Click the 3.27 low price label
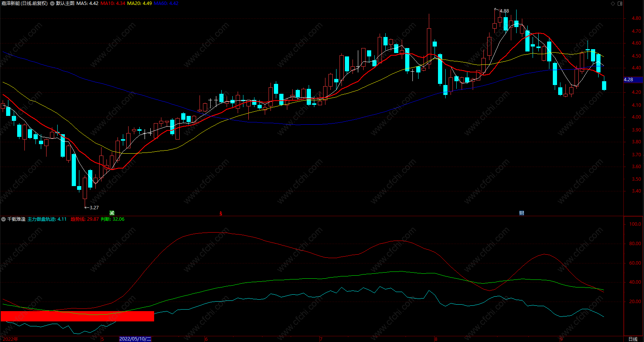 94,208
